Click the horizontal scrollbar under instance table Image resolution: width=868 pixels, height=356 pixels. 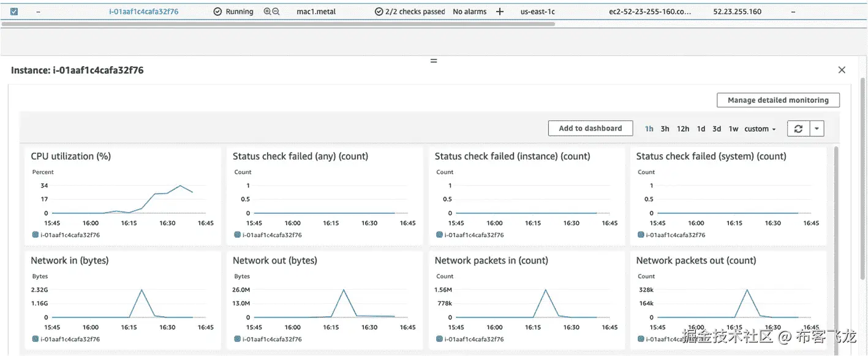coord(278,25)
